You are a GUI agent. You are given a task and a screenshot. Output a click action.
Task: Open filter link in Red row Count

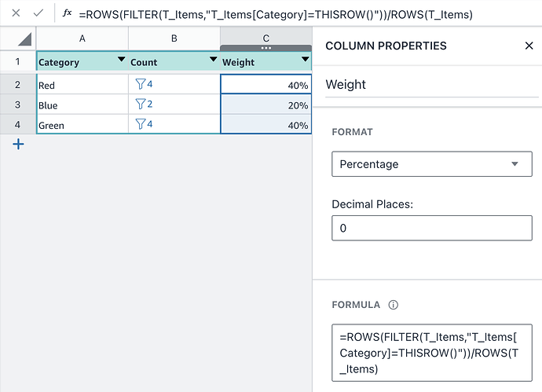(144, 83)
